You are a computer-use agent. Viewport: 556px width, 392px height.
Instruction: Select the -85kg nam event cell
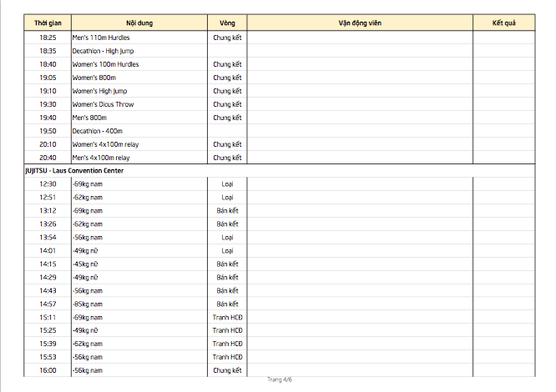88,304
